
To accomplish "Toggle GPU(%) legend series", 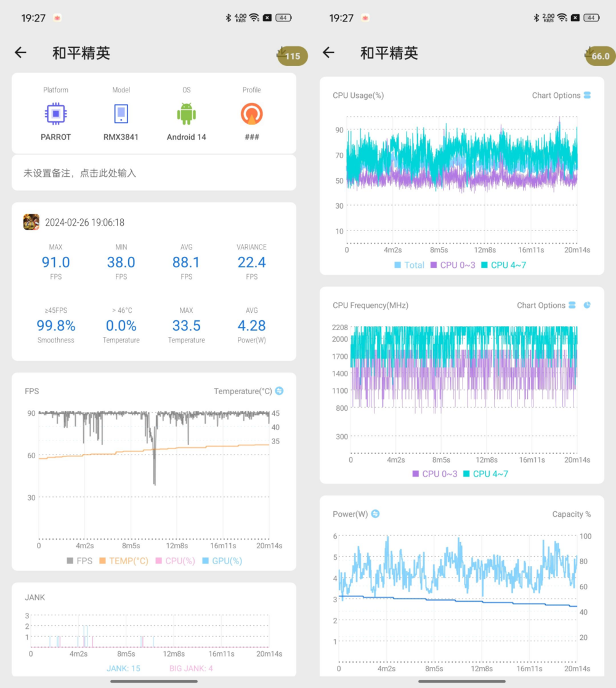I will (x=222, y=561).
